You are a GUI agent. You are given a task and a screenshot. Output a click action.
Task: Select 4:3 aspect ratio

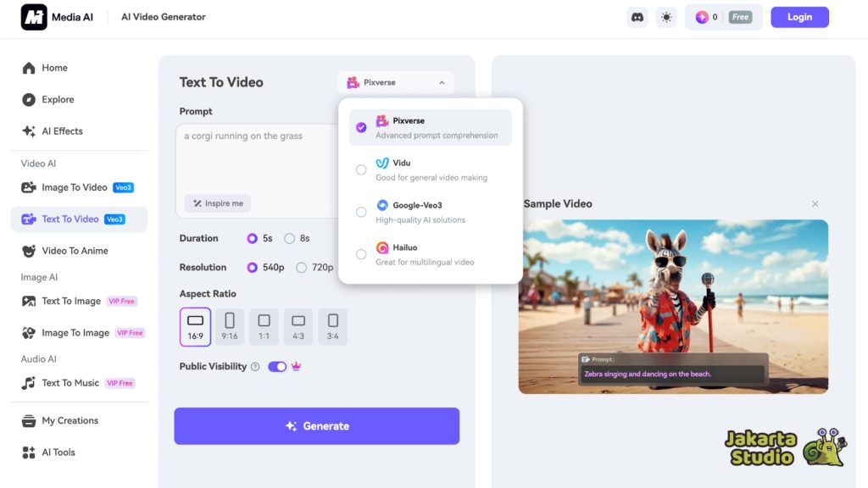[298, 327]
